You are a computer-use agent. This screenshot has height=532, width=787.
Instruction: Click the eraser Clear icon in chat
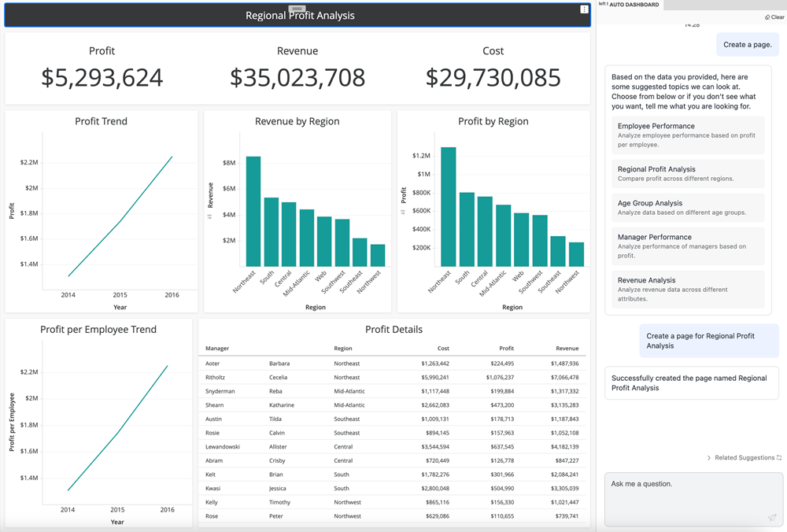point(767,17)
